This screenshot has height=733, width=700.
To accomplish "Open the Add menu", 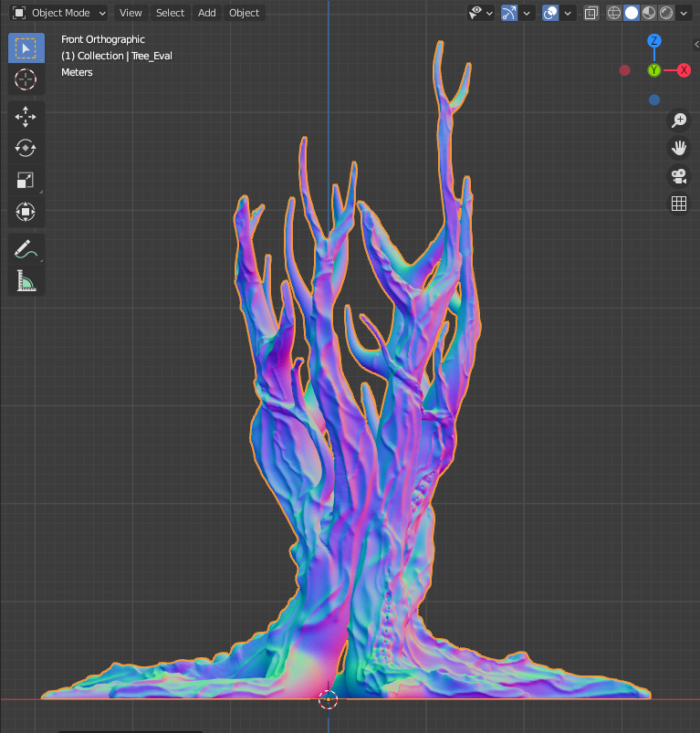I will pos(207,13).
